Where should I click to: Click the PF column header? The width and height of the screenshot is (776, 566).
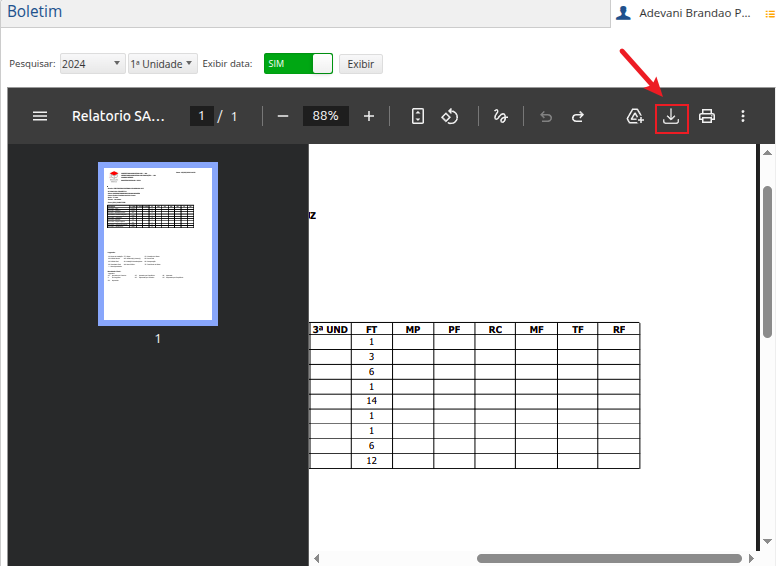pyautogui.click(x=454, y=330)
